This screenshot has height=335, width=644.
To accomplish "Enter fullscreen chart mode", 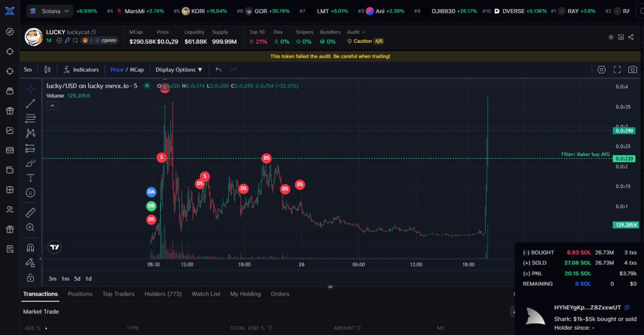I will pyautogui.click(x=617, y=70).
